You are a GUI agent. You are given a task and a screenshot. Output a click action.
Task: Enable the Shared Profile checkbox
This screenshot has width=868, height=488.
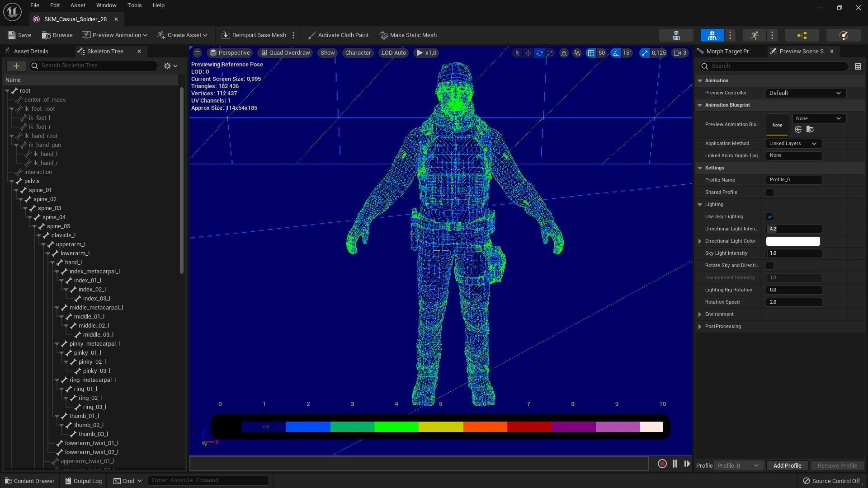769,192
